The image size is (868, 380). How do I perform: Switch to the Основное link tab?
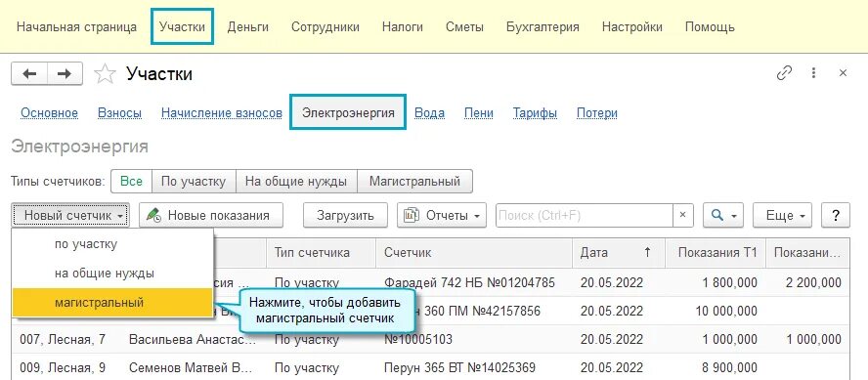(49, 113)
